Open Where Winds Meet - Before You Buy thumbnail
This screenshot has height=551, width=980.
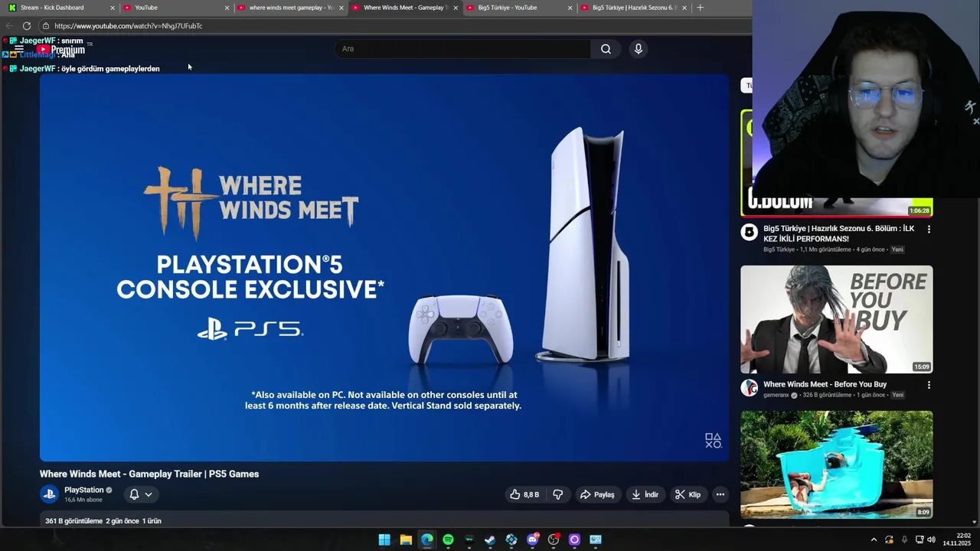[836, 319]
